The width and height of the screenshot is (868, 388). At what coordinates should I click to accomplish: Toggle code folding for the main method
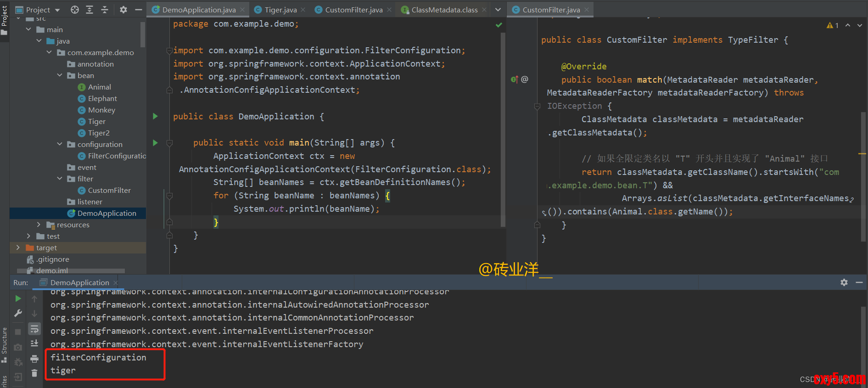click(169, 143)
